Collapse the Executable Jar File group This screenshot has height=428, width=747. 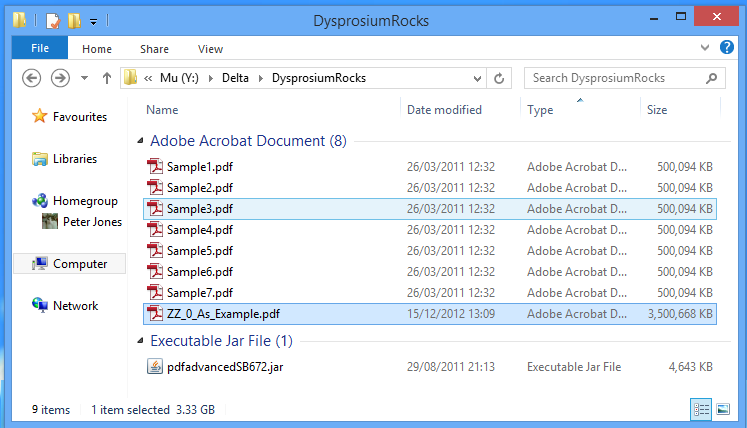coord(140,341)
